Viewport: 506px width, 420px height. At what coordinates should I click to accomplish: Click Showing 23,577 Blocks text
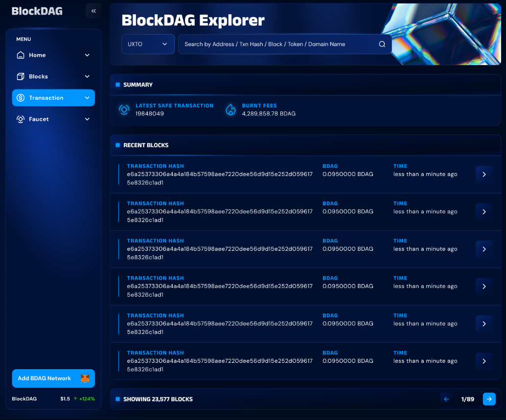[x=158, y=399]
